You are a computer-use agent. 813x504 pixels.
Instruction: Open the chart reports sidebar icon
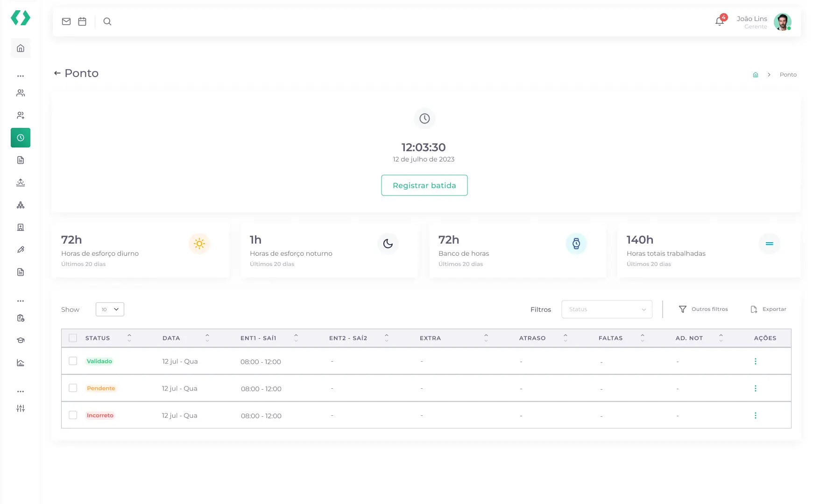21,363
